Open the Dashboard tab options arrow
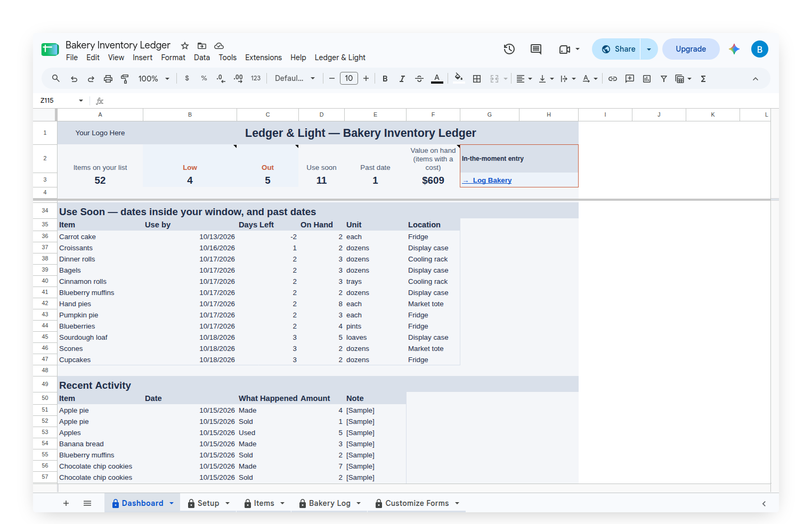The height and width of the screenshot is (524, 812). [x=172, y=503]
